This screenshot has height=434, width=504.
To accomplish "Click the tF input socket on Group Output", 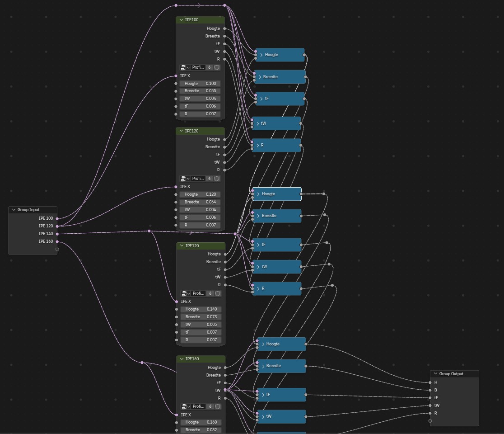I will click(430, 398).
